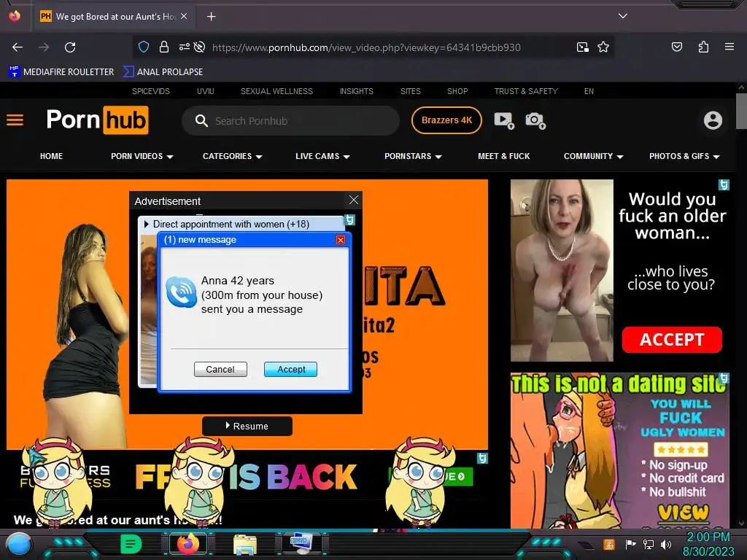Expand the PORNSTARS navigation dropdown
747x560 pixels.
click(413, 156)
